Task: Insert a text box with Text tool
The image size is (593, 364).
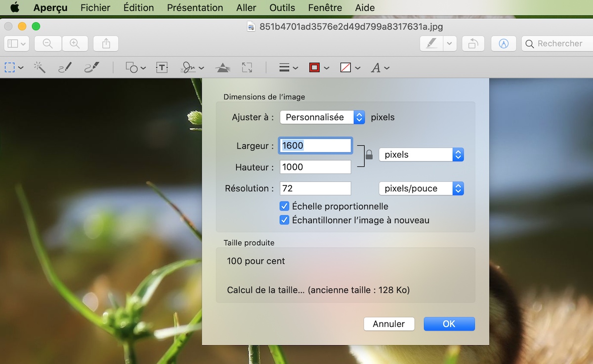Action: pyautogui.click(x=162, y=68)
